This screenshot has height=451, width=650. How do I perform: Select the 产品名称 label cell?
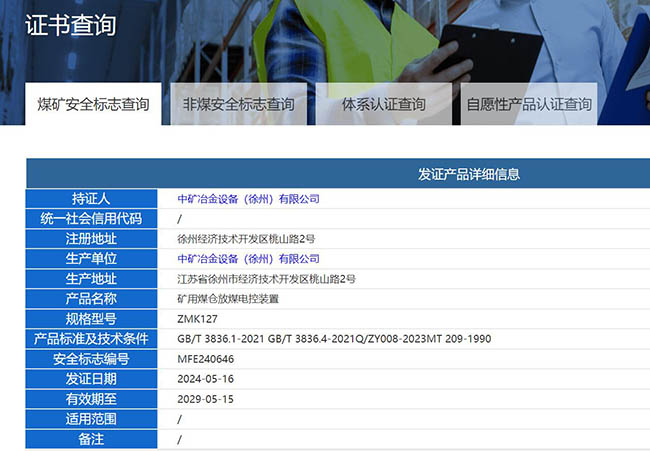pyautogui.click(x=91, y=299)
